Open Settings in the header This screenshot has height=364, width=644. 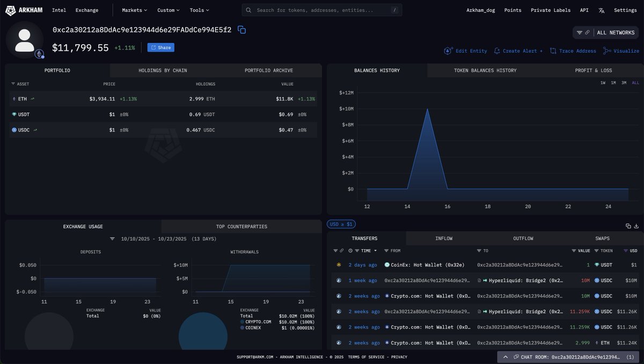click(625, 10)
